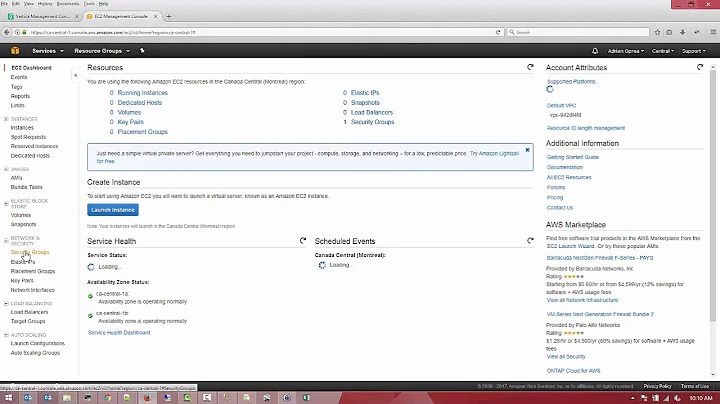Click the AWS cube logo icon
The image size is (720, 404).
pos(15,50)
